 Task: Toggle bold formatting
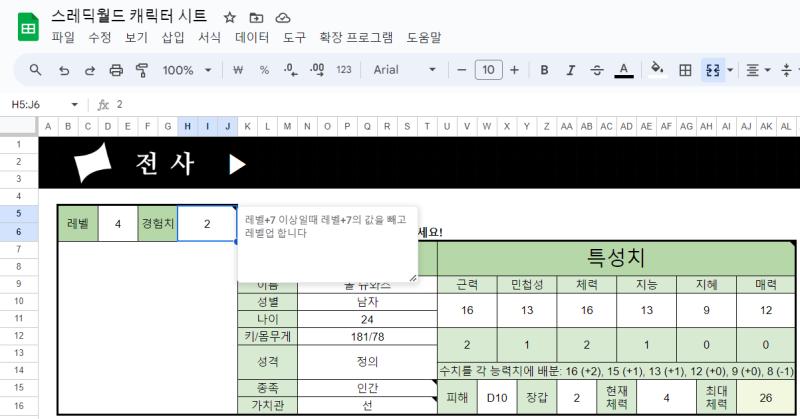click(544, 70)
